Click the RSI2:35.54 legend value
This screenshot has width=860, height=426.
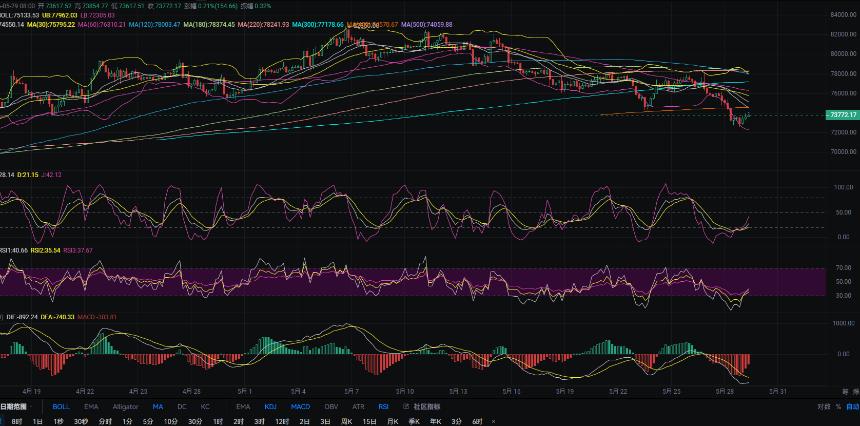[46, 250]
